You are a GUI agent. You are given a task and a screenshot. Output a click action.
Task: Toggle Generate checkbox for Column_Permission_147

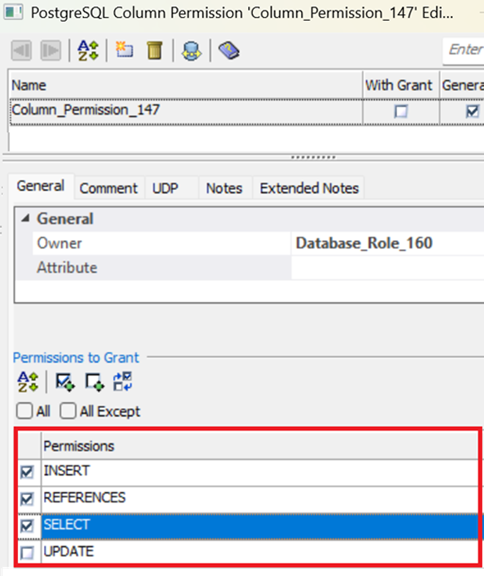click(472, 111)
